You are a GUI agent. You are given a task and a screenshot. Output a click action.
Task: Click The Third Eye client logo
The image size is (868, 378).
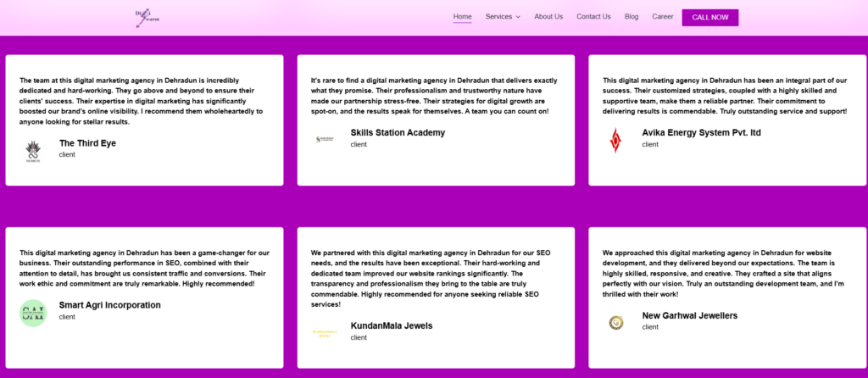[x=33, y=151]
